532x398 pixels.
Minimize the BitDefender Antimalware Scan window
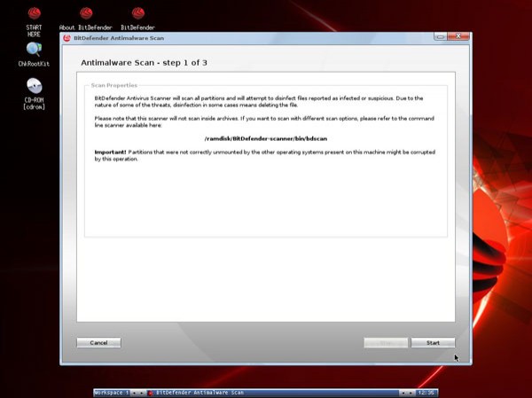click(x=441, y=36)
